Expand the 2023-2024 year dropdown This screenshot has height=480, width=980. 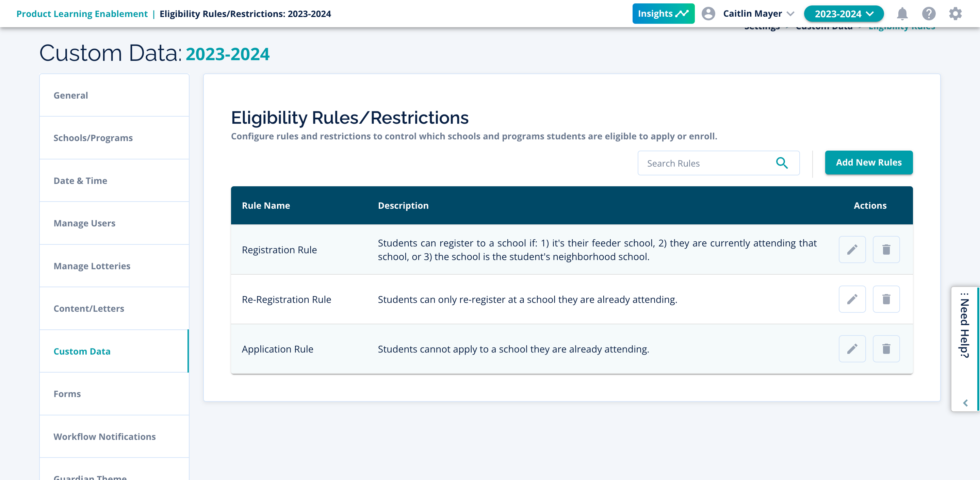pyautogui.click(x=844, y=14)
